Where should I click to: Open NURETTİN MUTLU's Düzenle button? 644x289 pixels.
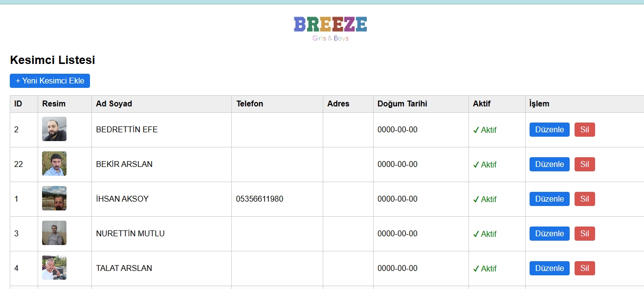coord(550,233)
